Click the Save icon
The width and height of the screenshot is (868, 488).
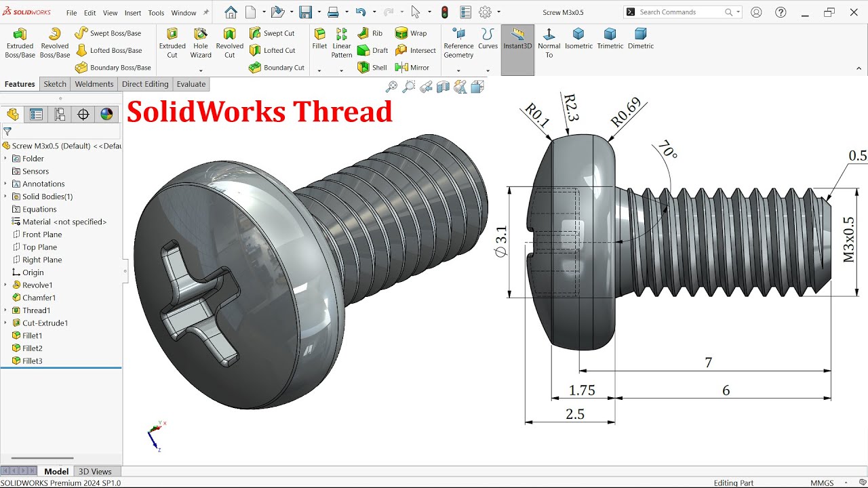[305, 12]
